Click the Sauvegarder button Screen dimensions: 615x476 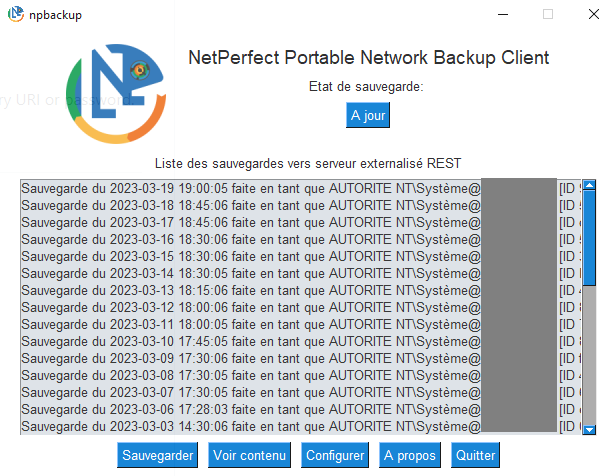pos(157,455)
